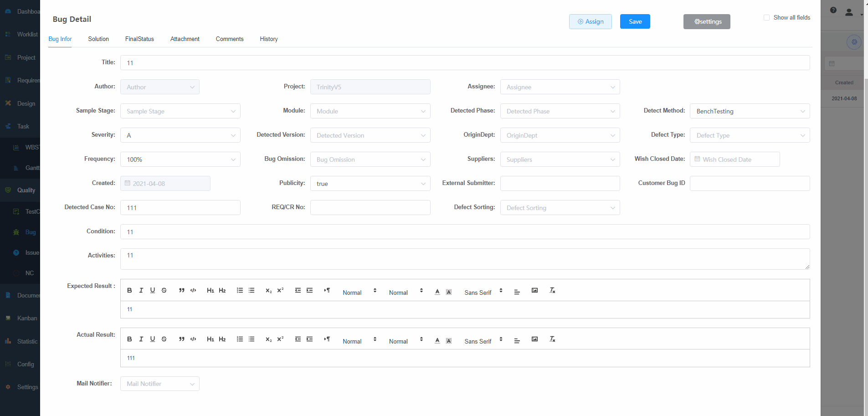Clear formatting in the Actual Result editor

[x=552, y=339]
